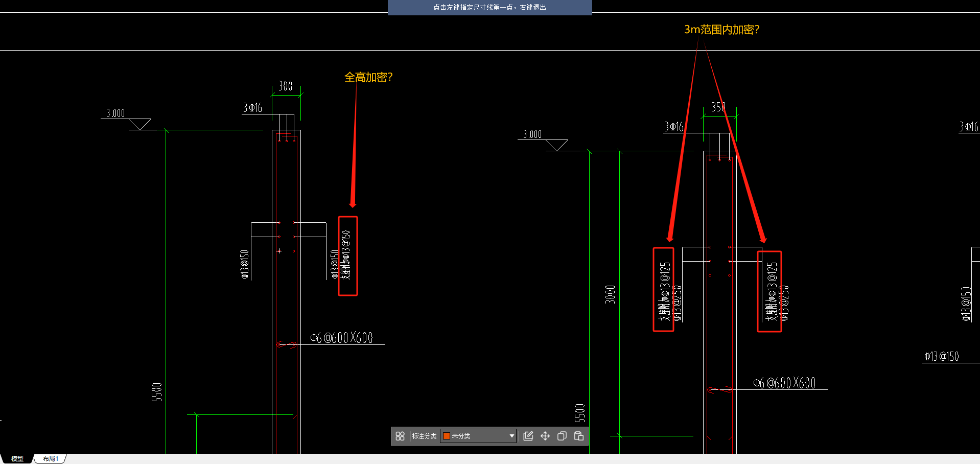This screenshot has width=980, height=464.
Task: Click the 3Φ16 label on left wall
Action: [252, 107]
